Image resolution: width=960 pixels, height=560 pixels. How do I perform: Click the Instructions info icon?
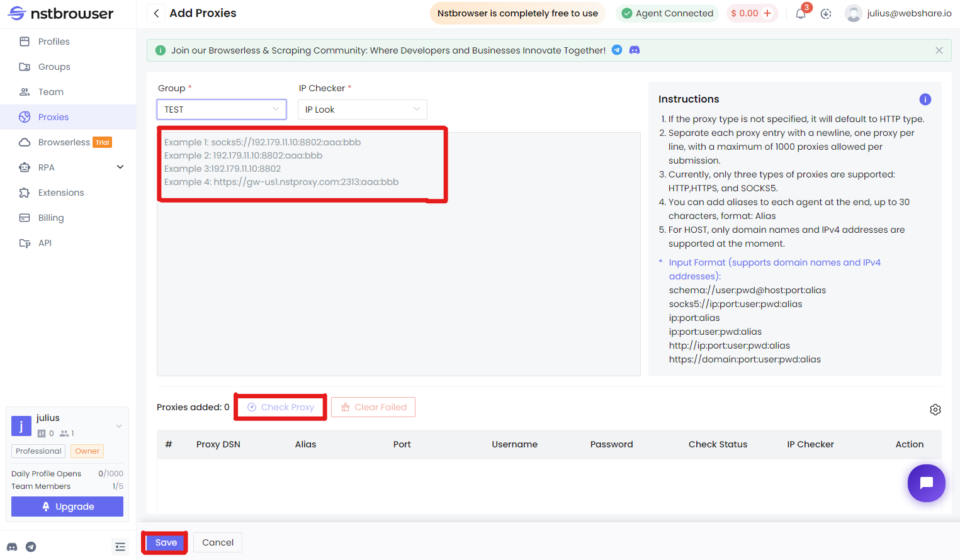[x=925, y=99]
